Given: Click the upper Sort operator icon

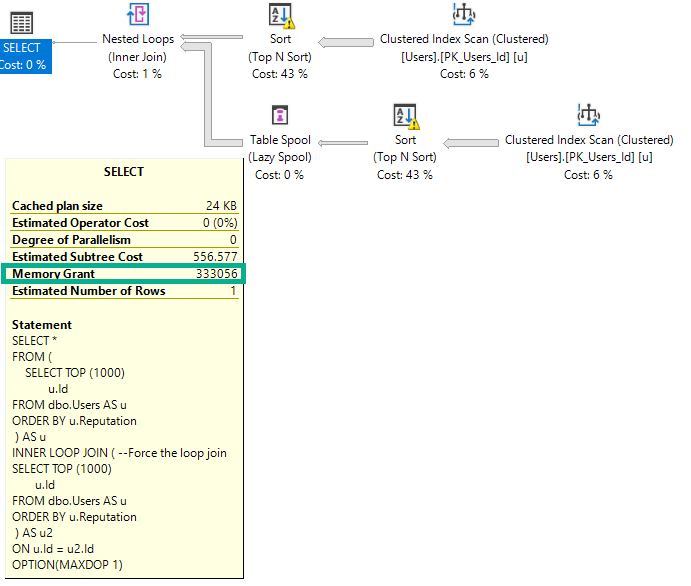Looking at the screenshot, I should tap(282, 15).
